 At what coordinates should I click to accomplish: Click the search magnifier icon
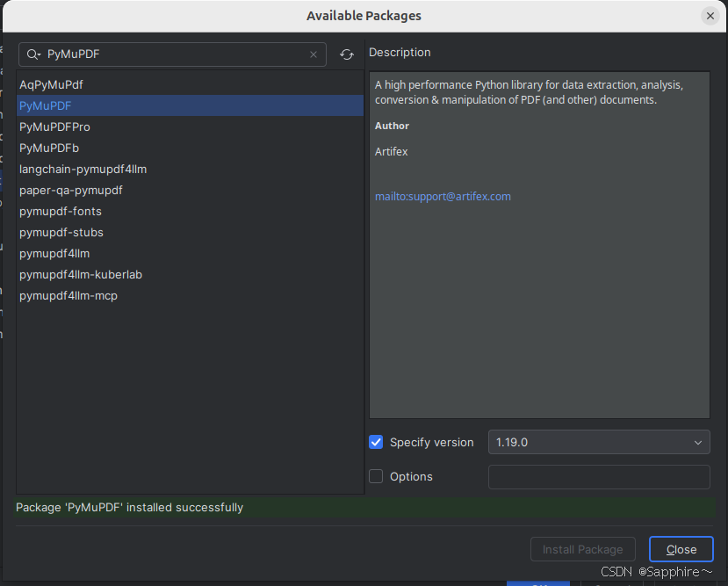33,54
